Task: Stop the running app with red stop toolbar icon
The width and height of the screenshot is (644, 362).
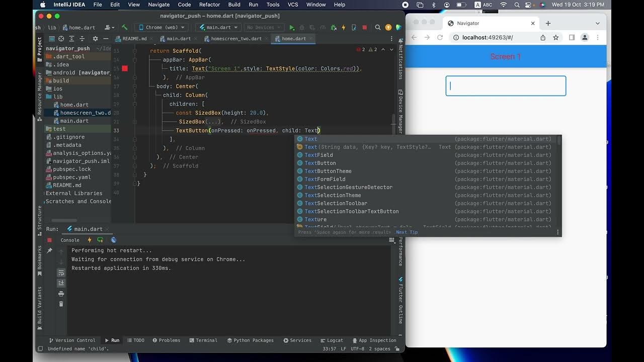Action: coord(365,28)
